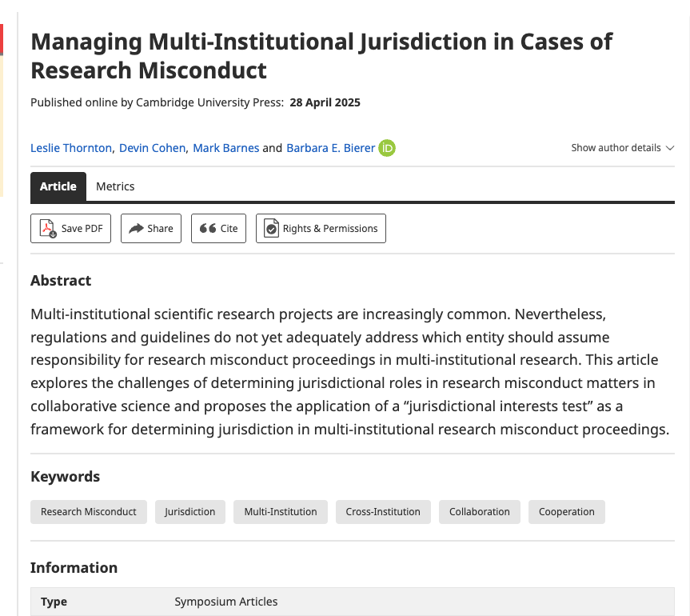Select the Multi-Institution keyword tag
690x616 pixels.
(x=281, y=512)
